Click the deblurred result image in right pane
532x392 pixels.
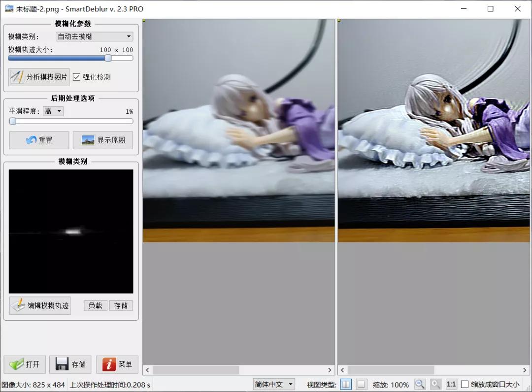(433, 131)
